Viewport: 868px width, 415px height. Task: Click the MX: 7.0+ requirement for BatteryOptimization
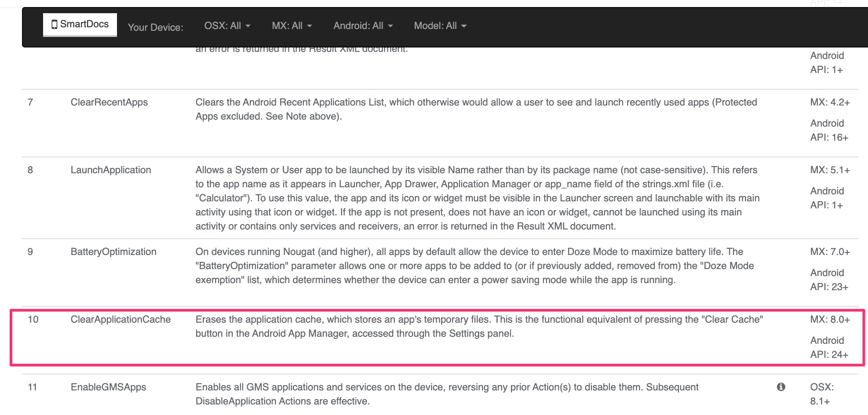tap(830, 252)
